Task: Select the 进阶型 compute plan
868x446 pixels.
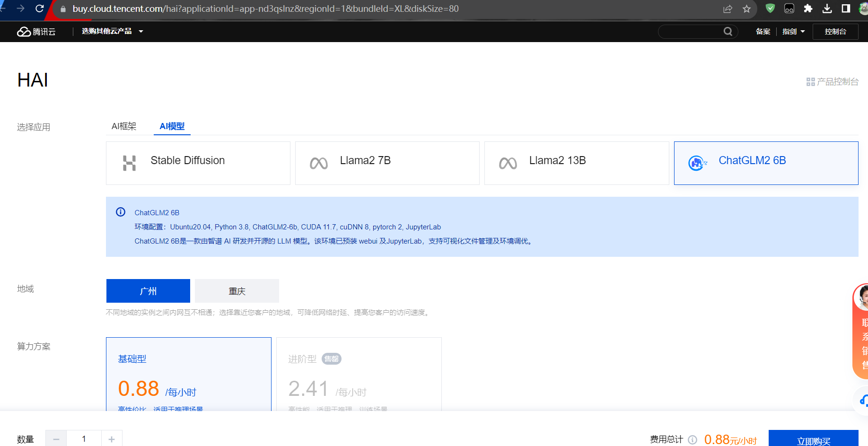Action: (x=359, y=374)
